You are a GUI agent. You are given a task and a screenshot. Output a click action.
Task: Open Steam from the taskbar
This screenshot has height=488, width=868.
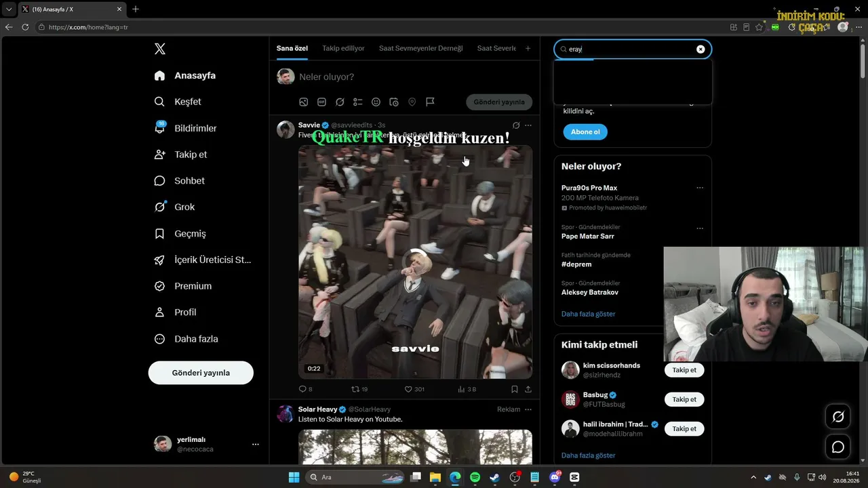[495, 477]
